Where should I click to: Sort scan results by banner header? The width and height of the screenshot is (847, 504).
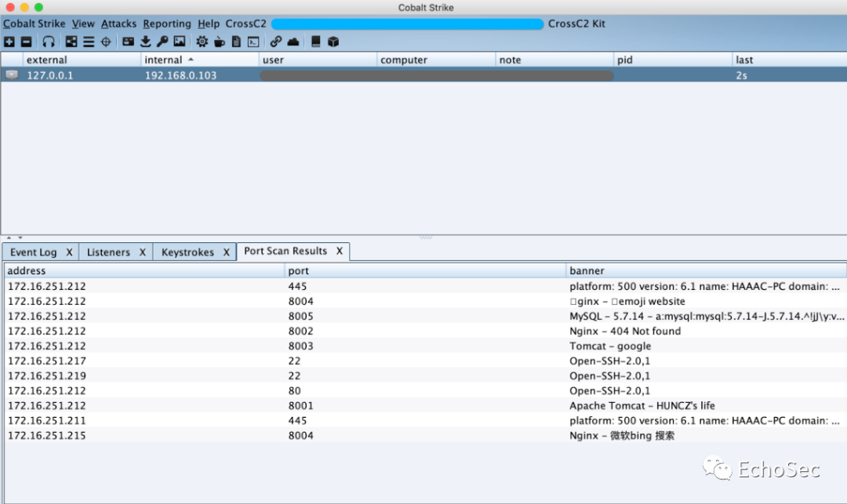click(706, 270)
